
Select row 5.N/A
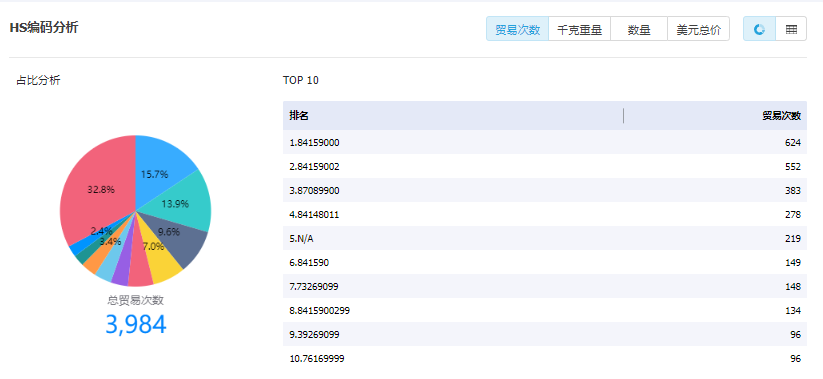click(x=545, y=239)
